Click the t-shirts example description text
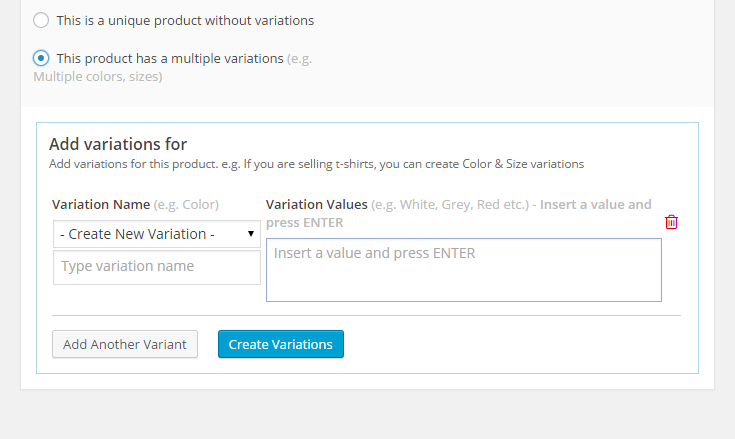This screenshot has width=735, height=439. point(316,163)
